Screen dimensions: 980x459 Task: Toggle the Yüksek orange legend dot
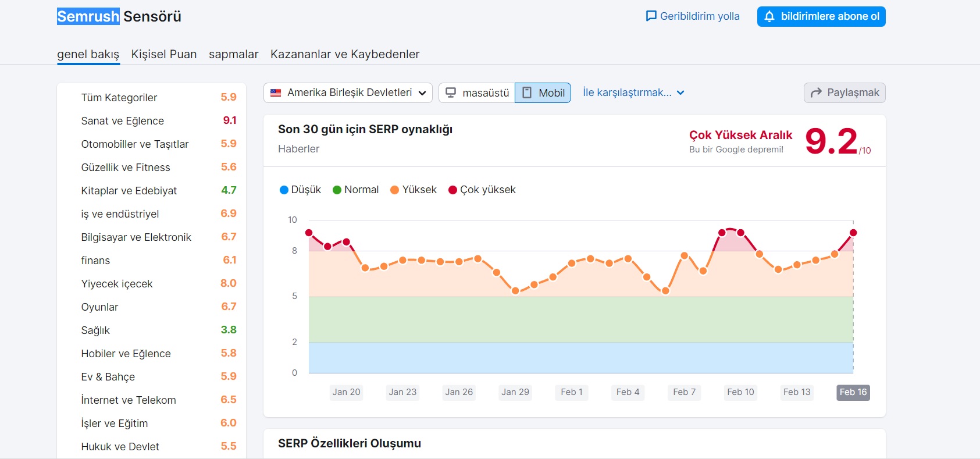(x=395, y=190)
